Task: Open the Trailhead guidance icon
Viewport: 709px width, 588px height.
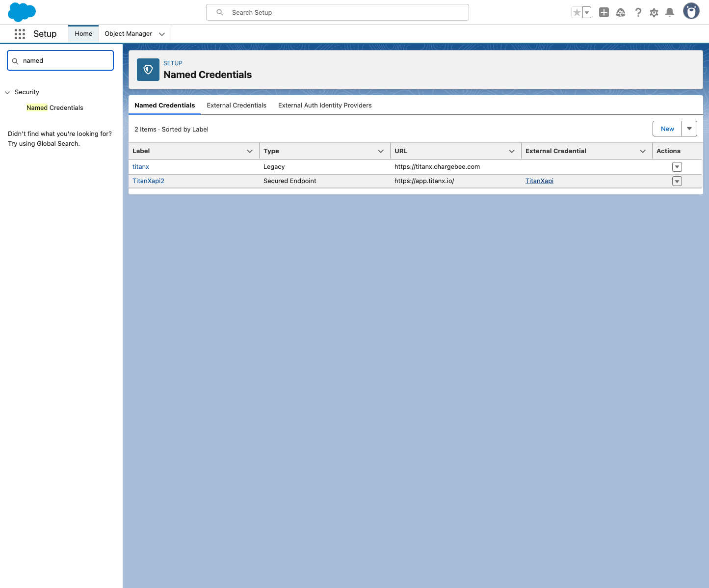Action: pyautogui.click(x=621, y=13)
